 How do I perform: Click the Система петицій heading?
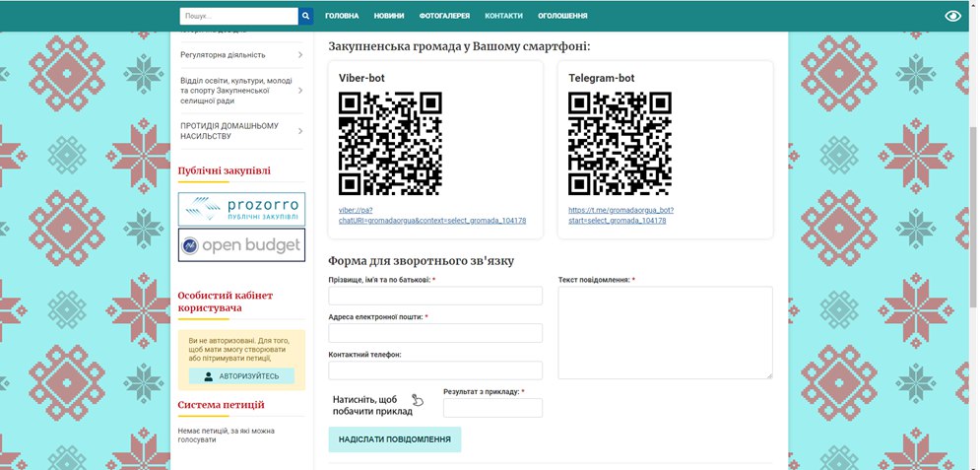click(222, 405)
